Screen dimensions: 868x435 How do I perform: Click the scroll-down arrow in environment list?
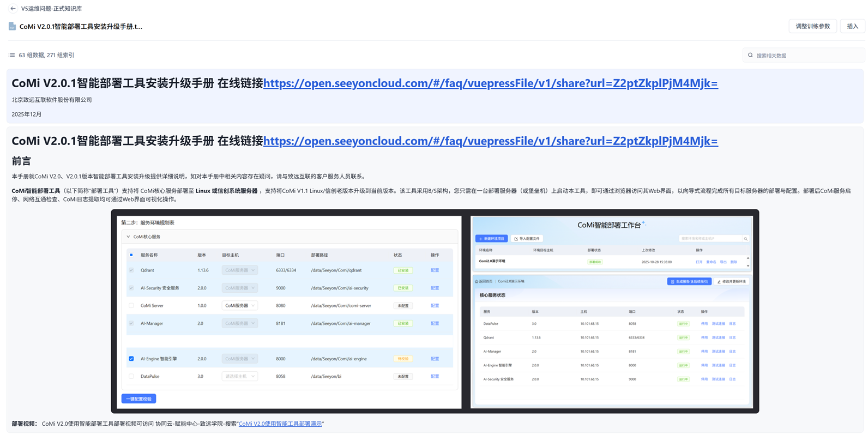(748, 266)
